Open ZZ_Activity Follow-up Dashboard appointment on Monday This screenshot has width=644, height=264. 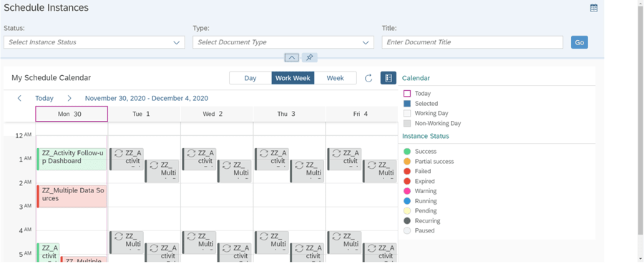pyautogui.click(x=72, y=159)
